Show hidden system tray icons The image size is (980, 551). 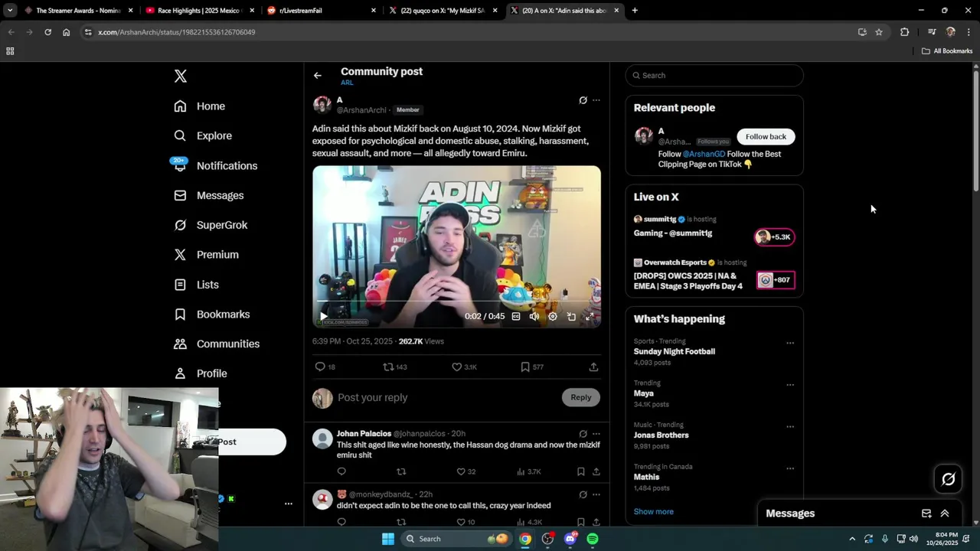click(852, 539)
